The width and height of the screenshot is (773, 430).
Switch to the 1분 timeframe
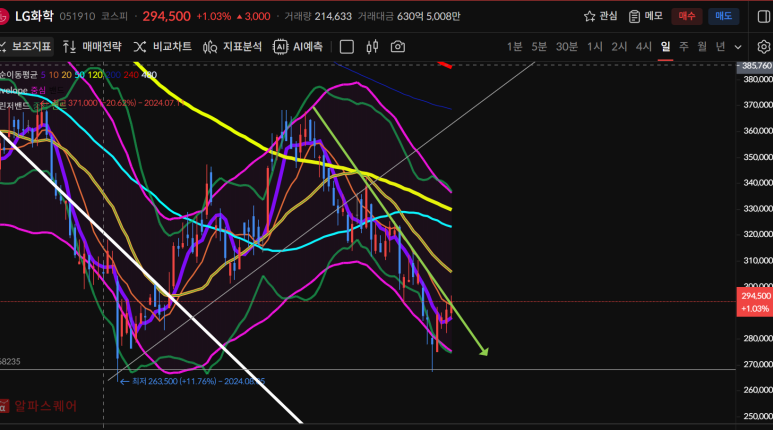coord(514,47)
